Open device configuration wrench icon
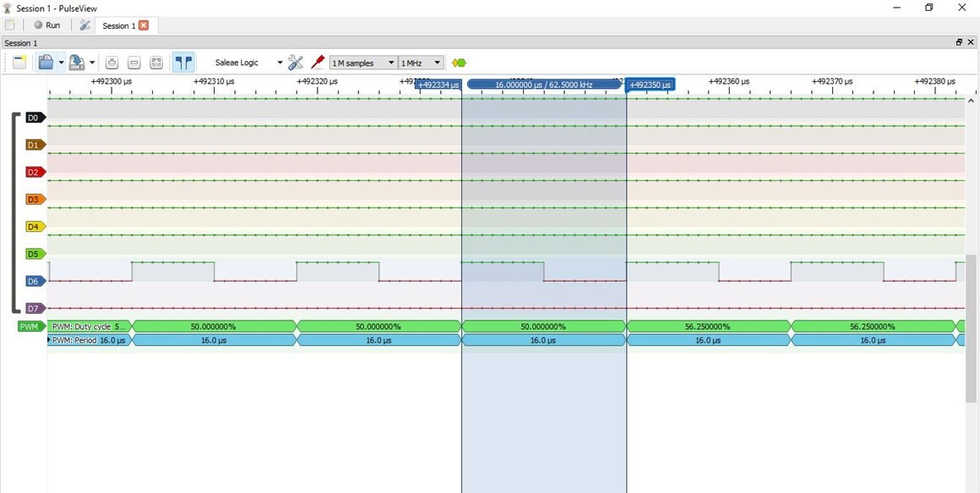Image resolution: width=980 pixels, height=493 pixels. pyautogui.click(x=296, y=63)
